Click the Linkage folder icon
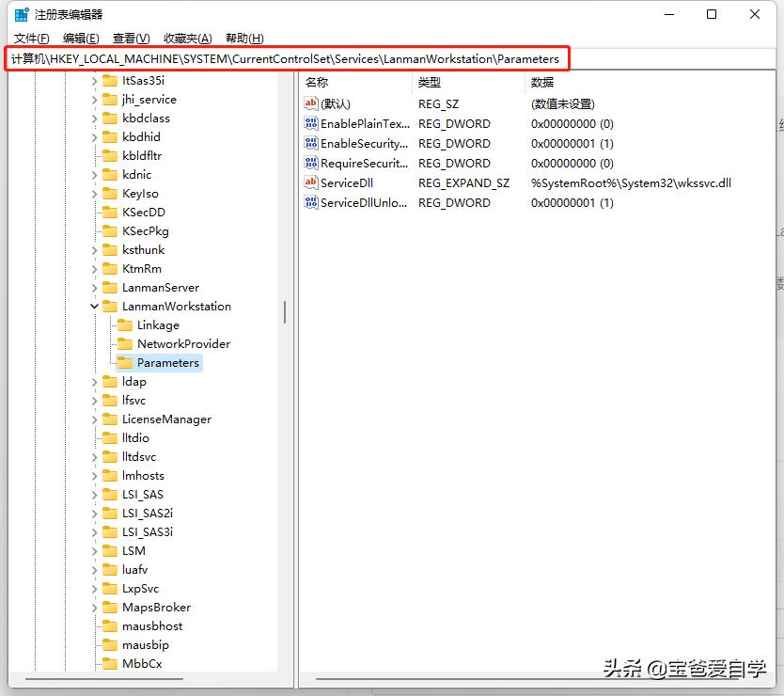 pyautogui.click(x=127, y=324)
